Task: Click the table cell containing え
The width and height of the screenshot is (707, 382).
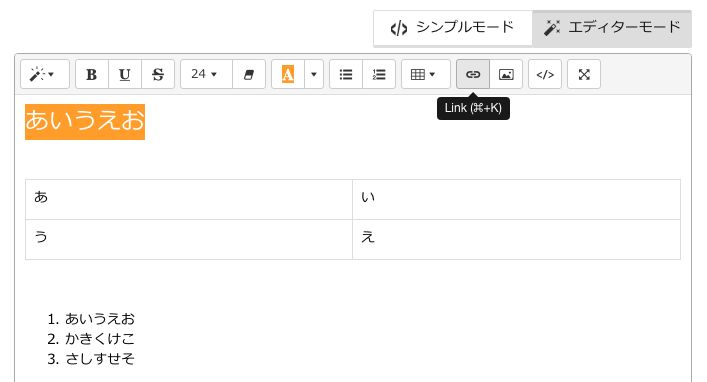Action: pos(516,239)
